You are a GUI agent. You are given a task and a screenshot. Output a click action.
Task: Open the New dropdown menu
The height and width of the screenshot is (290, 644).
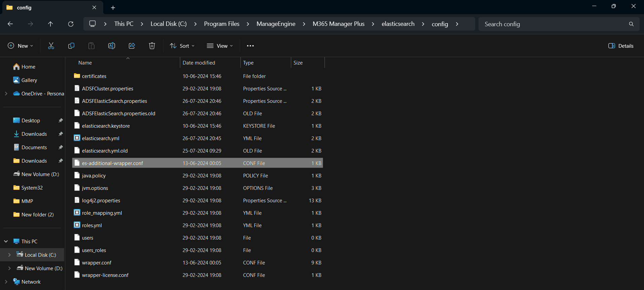click(x=21, y=46)
